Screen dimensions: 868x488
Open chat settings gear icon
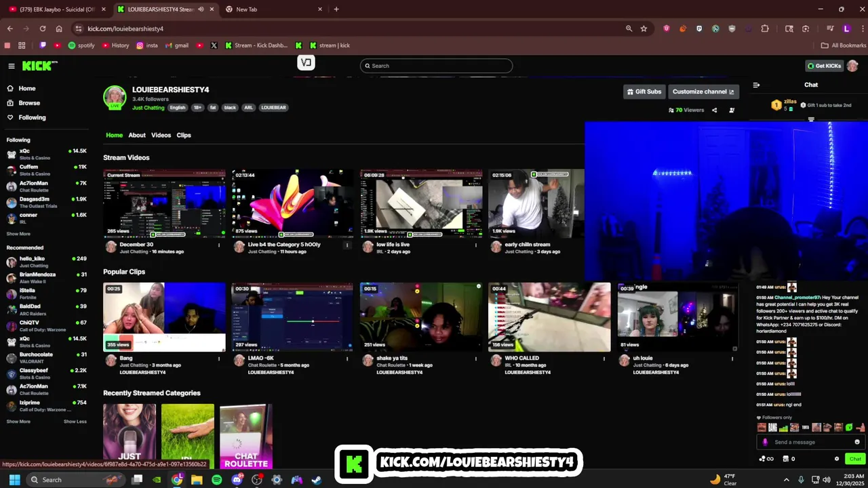pyautogui.click(x=836, y=459)
